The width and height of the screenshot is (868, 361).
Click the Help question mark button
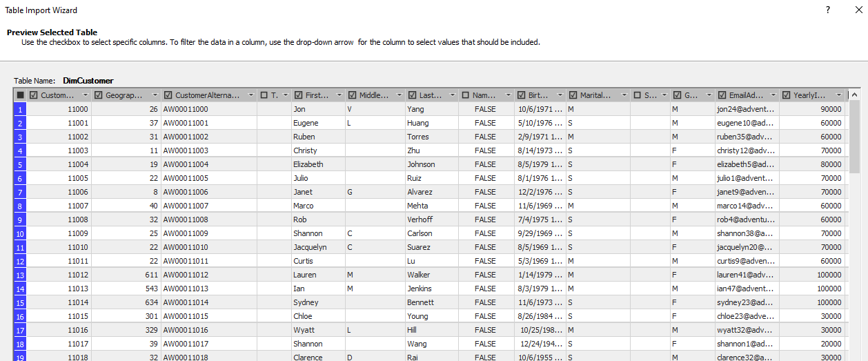point(828,10)
